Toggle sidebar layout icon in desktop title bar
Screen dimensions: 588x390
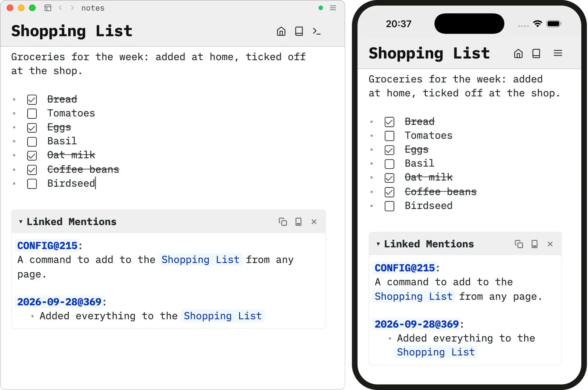(x=48, y=8)
